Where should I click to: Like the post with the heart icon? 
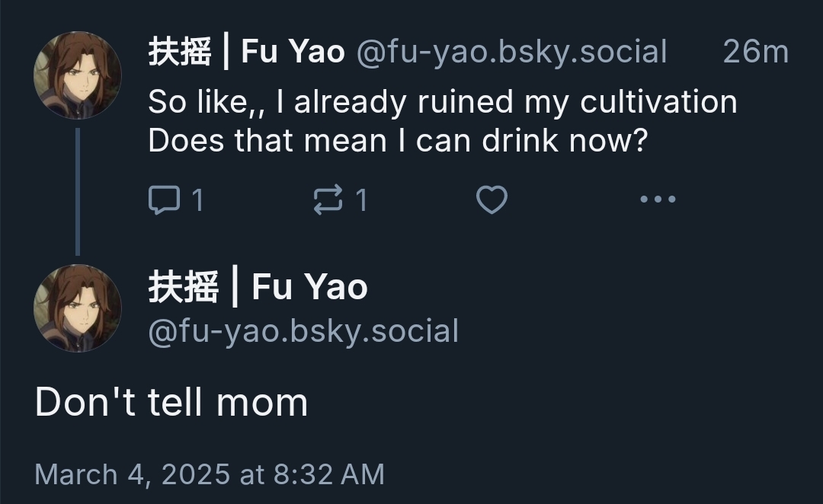coord(492,200)
